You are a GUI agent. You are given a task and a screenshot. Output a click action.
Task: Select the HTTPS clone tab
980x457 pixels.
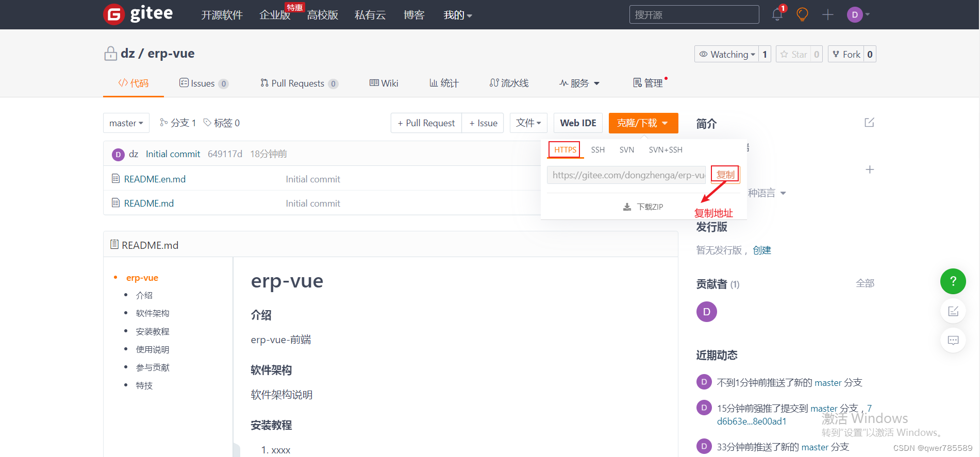(565, 149)
